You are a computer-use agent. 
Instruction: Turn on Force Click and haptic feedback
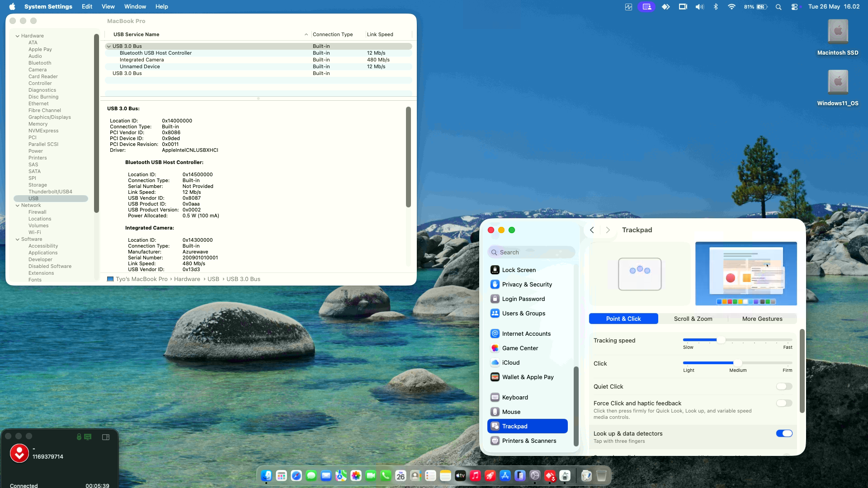point(784,403)
